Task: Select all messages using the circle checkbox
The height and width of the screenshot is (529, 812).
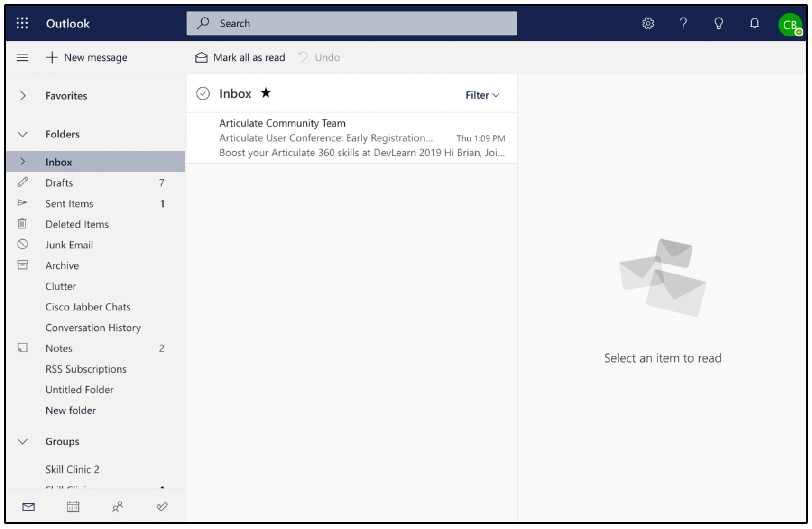Action: [x=203, y=93]
